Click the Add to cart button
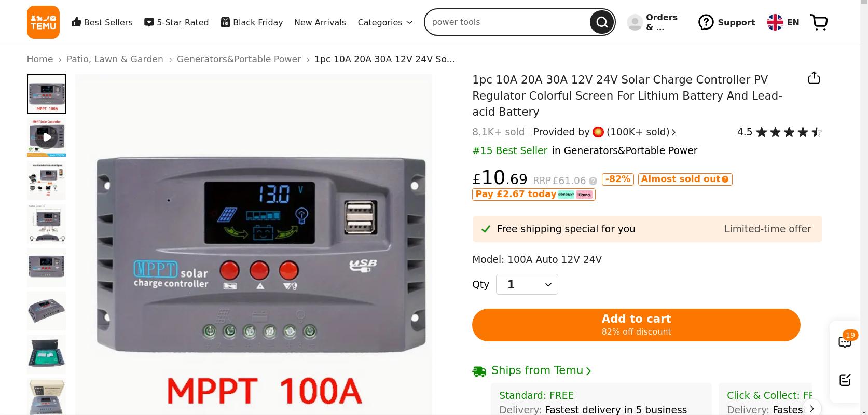 [636, 325]
